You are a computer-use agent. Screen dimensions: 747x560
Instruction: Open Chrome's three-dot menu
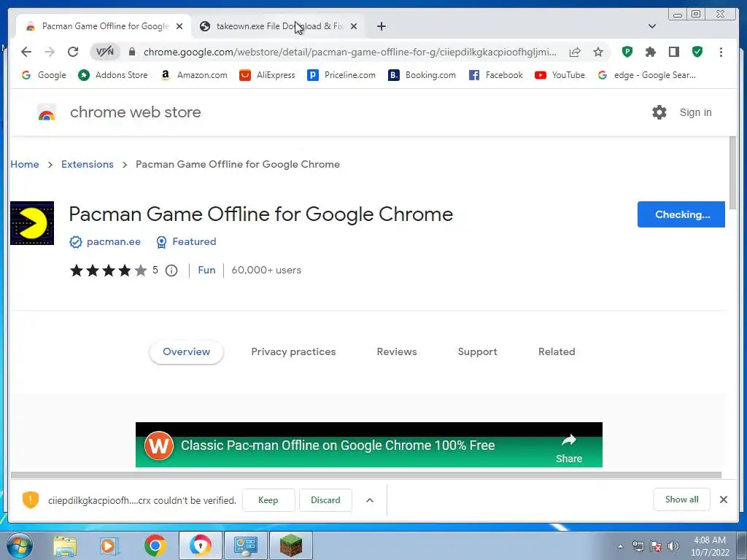(x=721, y=52)
